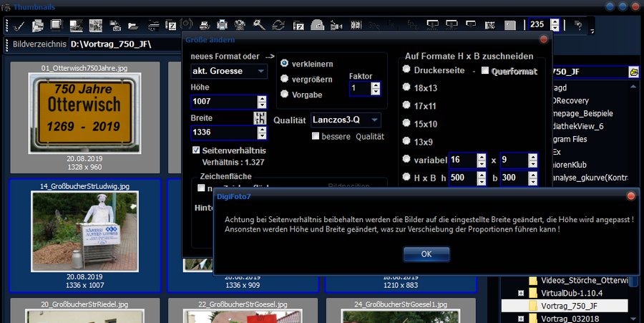Click the question mark help icon
Screen dimensions: 644x323
click(577, 26)
